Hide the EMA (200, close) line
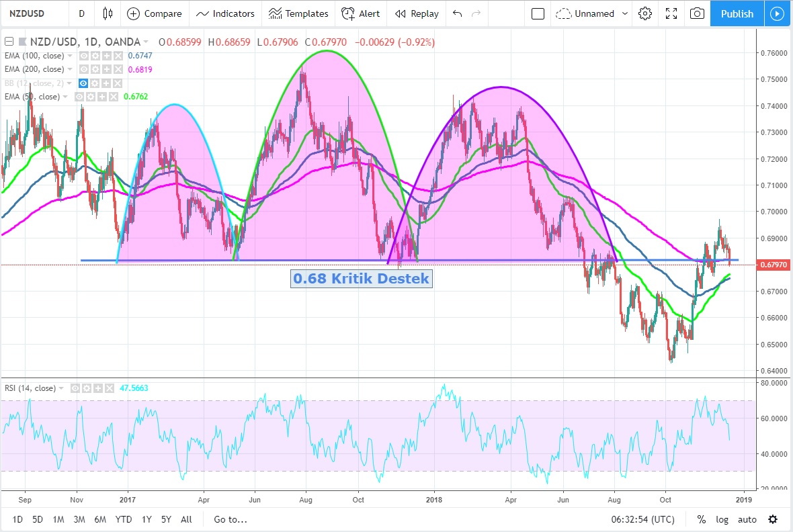The height and width of the screenshot is (532, 793). (x=84, y=70)
